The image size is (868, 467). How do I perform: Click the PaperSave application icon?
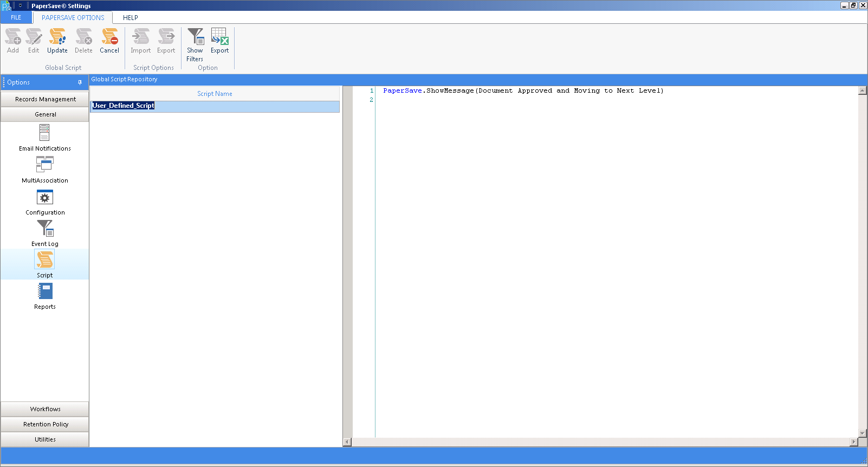[x=7, y=6]
